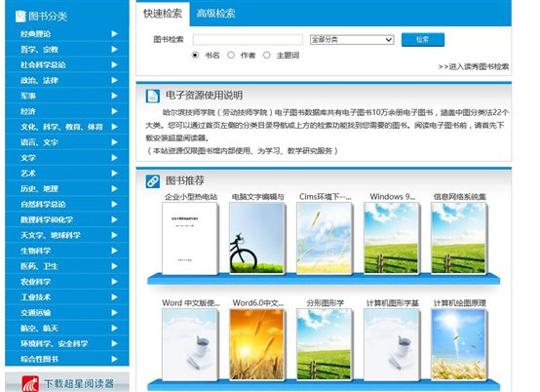The image size is (540, 392).
Task: Click the 图书检索 text input field
Action: (x=248, y=40)
